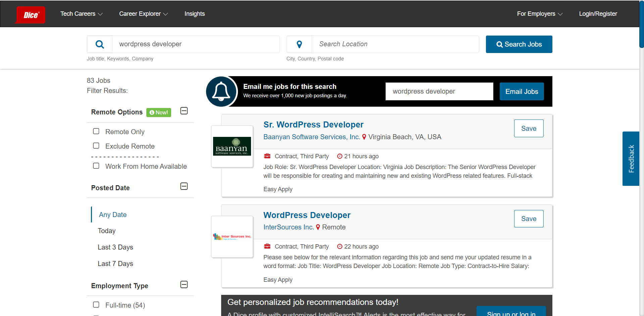Click the clock icon beside 21 hours ago
The height and width of the screenshot is (316, 644).
[340, 156]
